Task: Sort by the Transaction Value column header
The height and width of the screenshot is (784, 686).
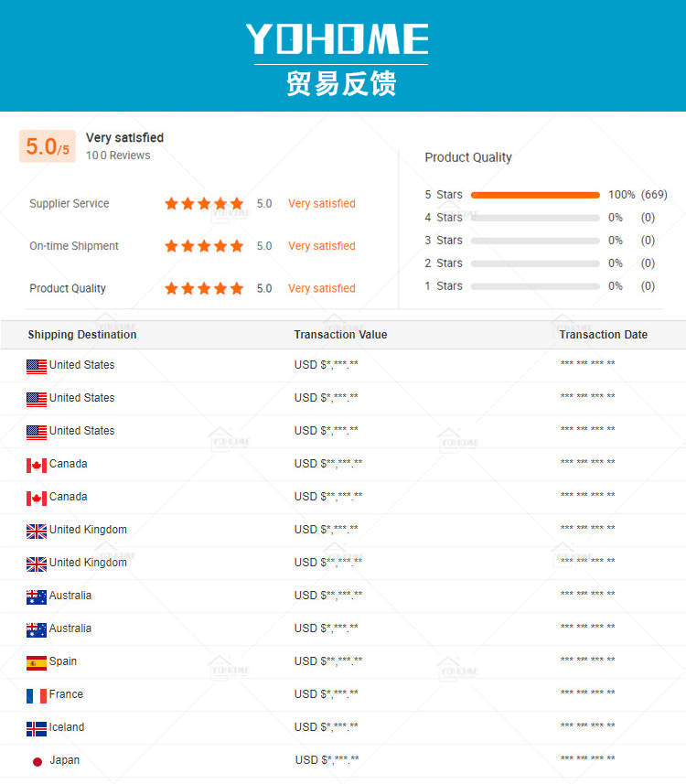Action: pos(340,335)
